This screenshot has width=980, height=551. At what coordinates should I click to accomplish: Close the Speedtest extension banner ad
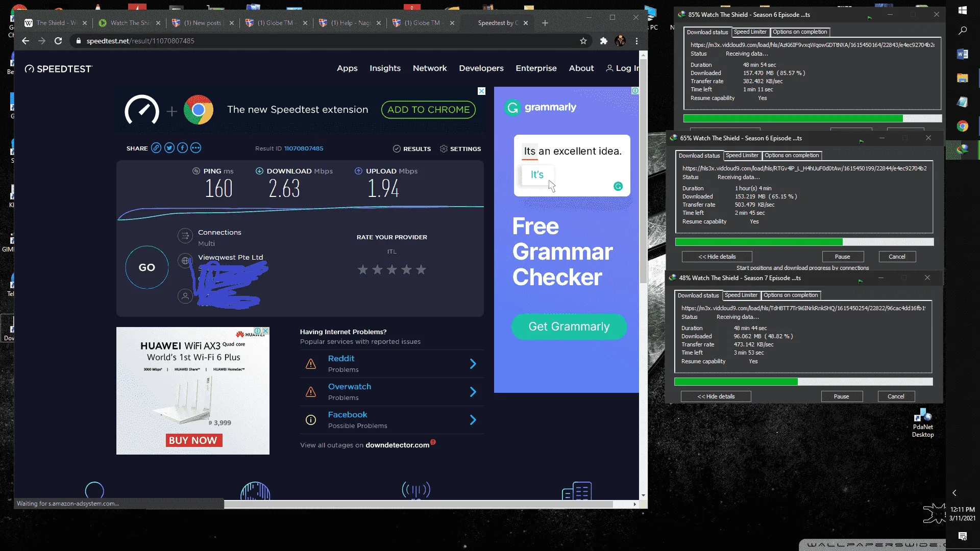click(x=481, y=91)
